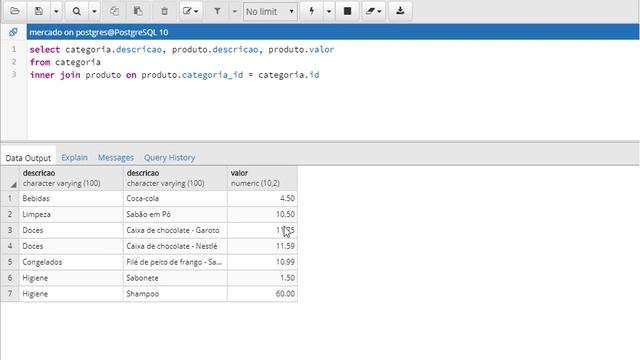Switch to the Explain tab
This screenshot has width=640, height=360.
pyautogui.click(x=74, y=158)
